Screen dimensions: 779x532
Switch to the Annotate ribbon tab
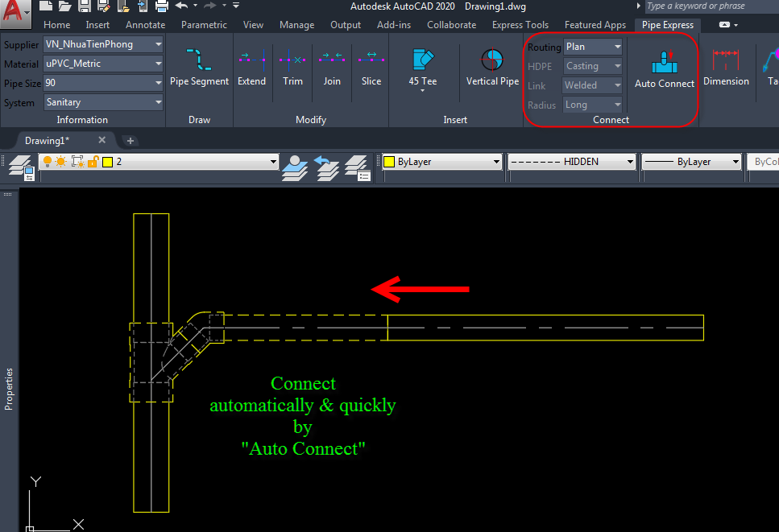coord(146,25)
